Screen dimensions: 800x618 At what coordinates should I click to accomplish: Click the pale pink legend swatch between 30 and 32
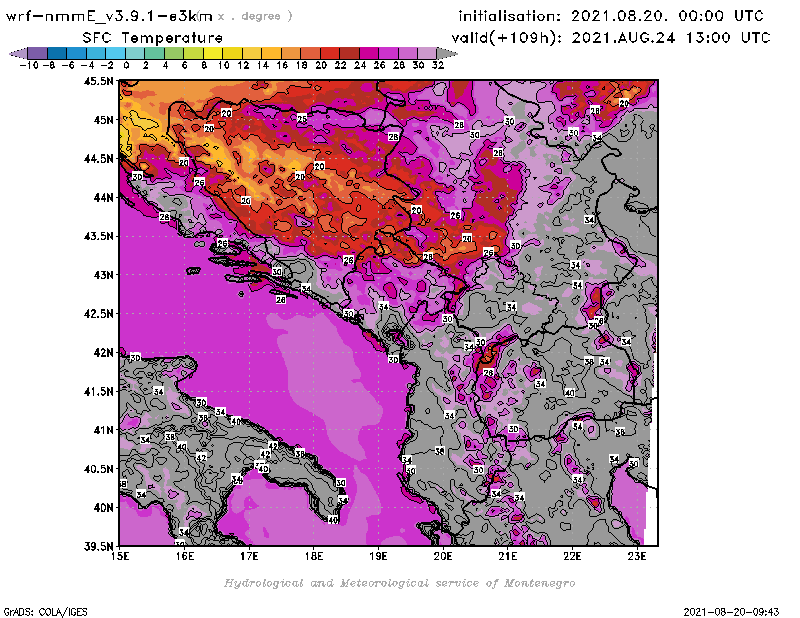427,53
